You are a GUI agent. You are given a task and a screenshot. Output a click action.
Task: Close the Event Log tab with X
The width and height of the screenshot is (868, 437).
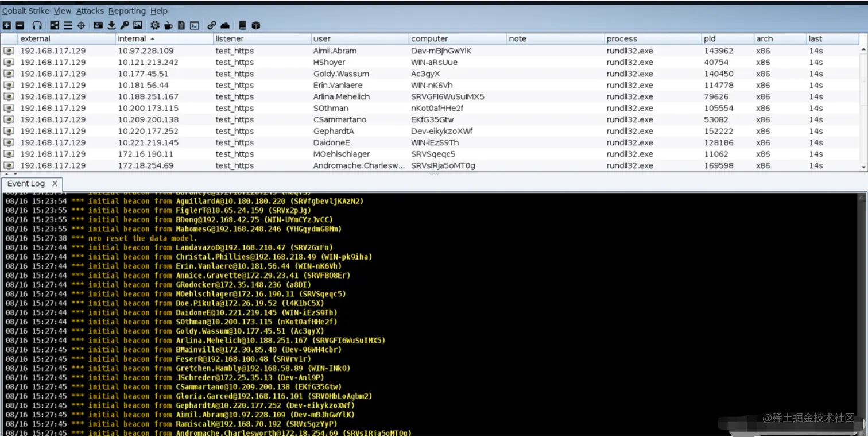[55, 184]
